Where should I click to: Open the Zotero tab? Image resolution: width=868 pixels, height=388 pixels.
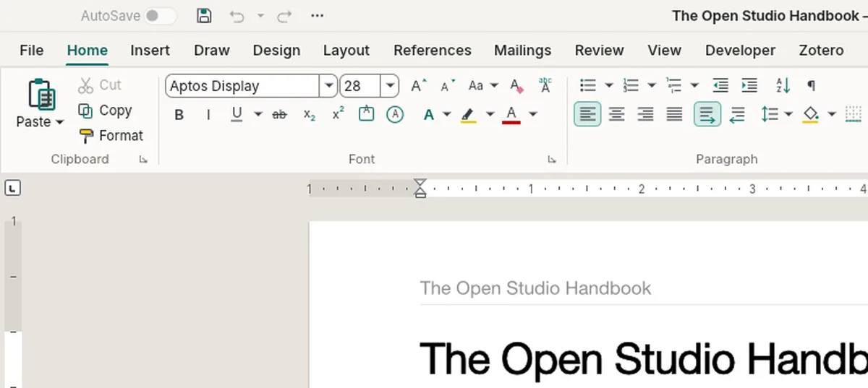click(821, 51)
